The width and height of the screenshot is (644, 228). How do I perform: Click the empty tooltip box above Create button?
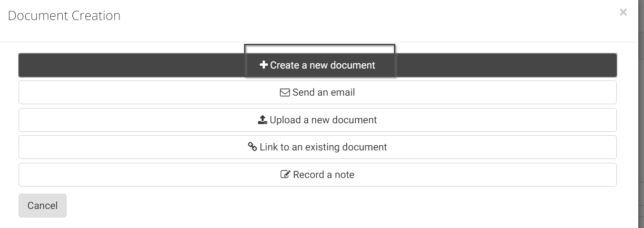coord(320,50)
